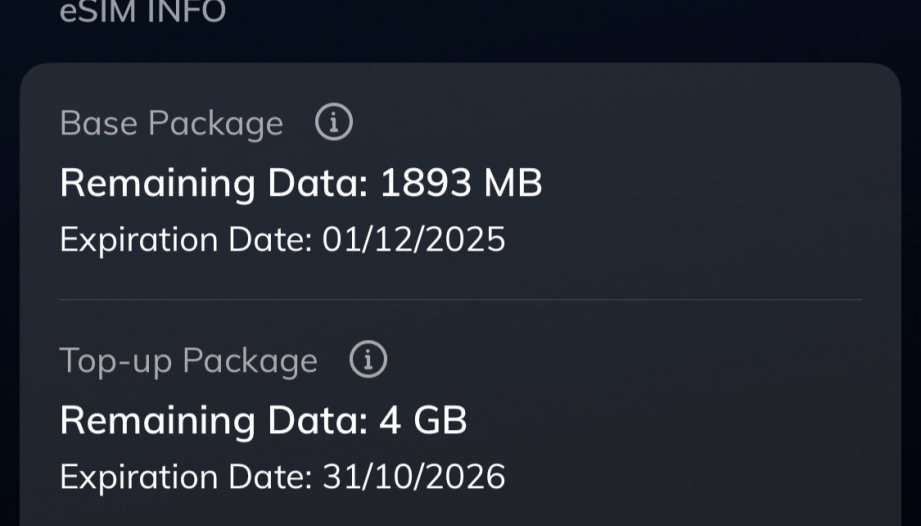921x526 pixels.
Task: Click empty space right of 4 GB
Action: [670, 420]
